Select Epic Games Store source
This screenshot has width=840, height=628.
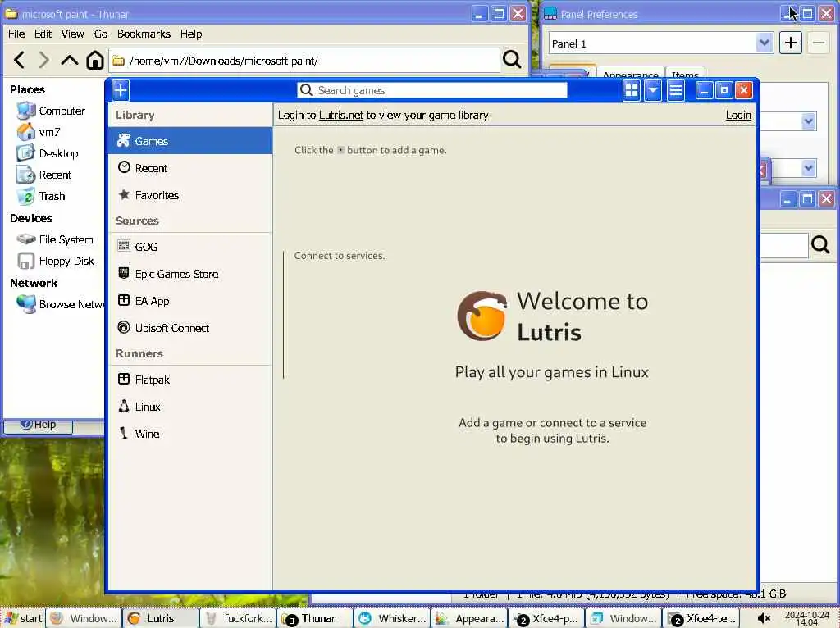pyautogui.click(x=190, y=274)
